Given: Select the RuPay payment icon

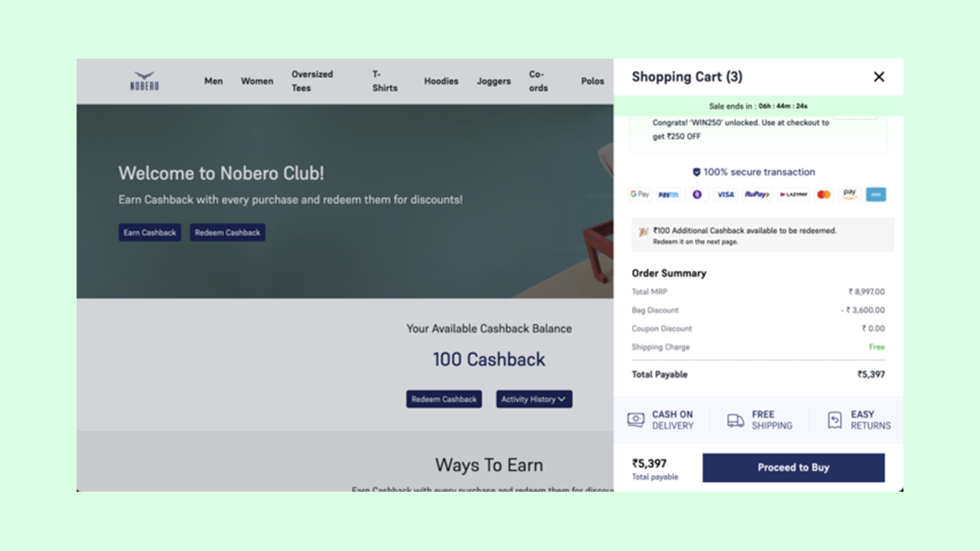Looking at the screenshot, I should click(756, 194).
